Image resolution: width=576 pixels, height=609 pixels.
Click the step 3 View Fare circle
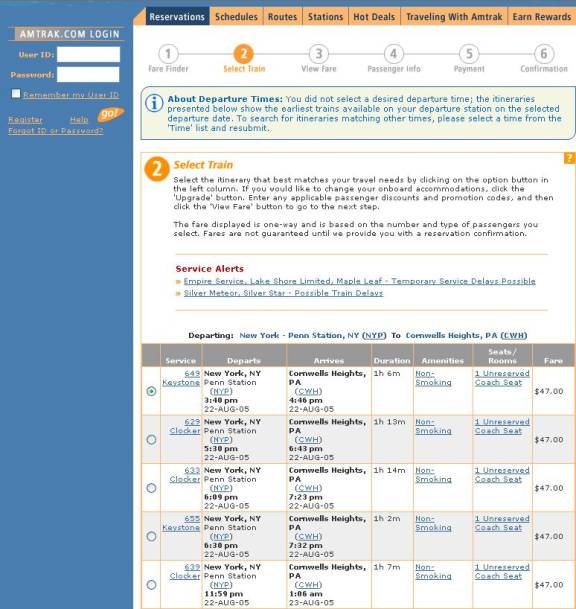point(318,54)
